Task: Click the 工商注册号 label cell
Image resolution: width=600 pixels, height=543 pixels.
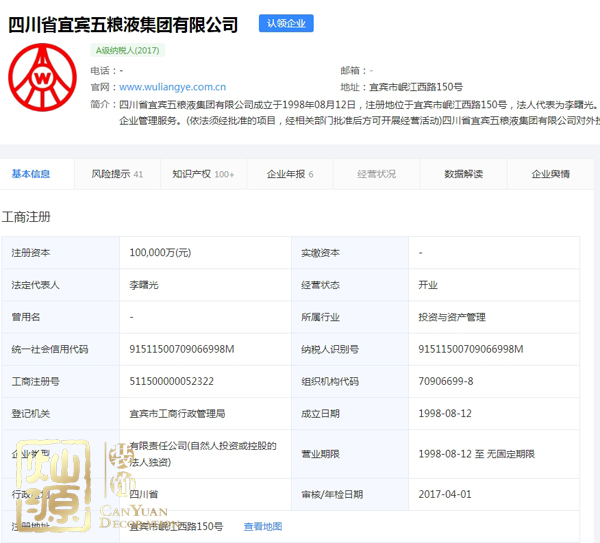Action: [60, 381]
